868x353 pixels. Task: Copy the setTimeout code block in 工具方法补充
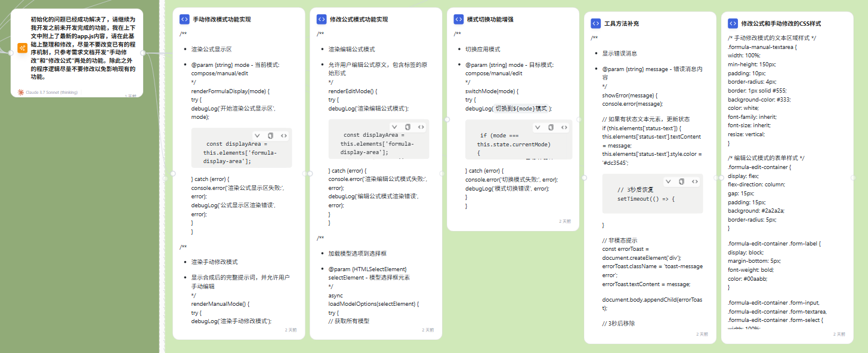(x=682, y=181)
